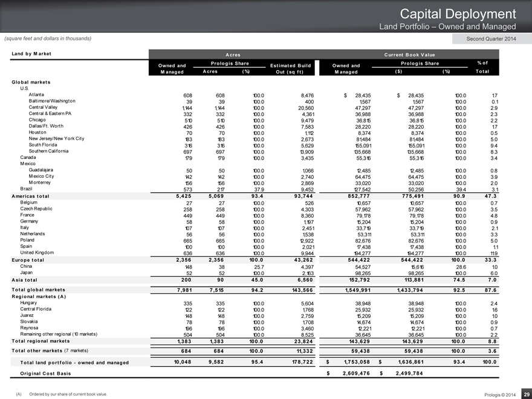
Task: Click the page number 29 box
Action: (x=525, y=394)
